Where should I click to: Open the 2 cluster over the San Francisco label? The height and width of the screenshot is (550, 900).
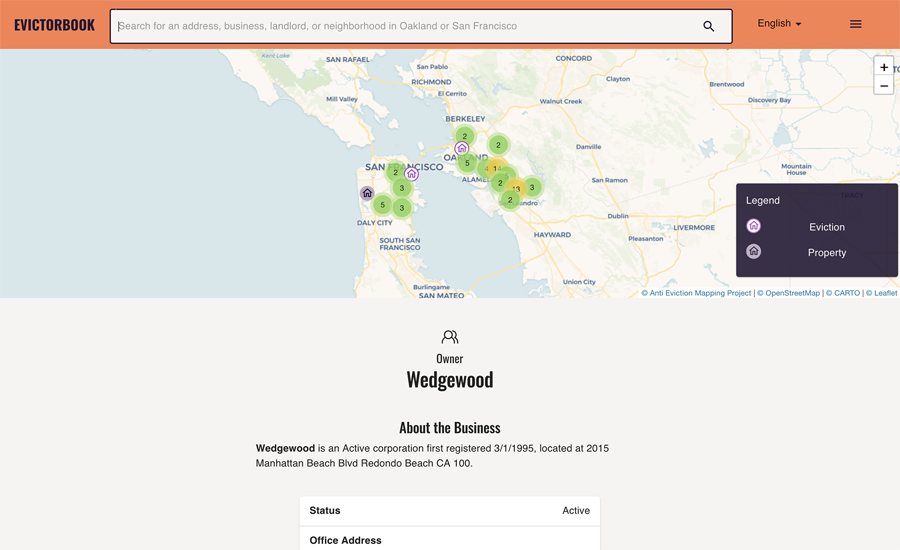tap(395, 172)
